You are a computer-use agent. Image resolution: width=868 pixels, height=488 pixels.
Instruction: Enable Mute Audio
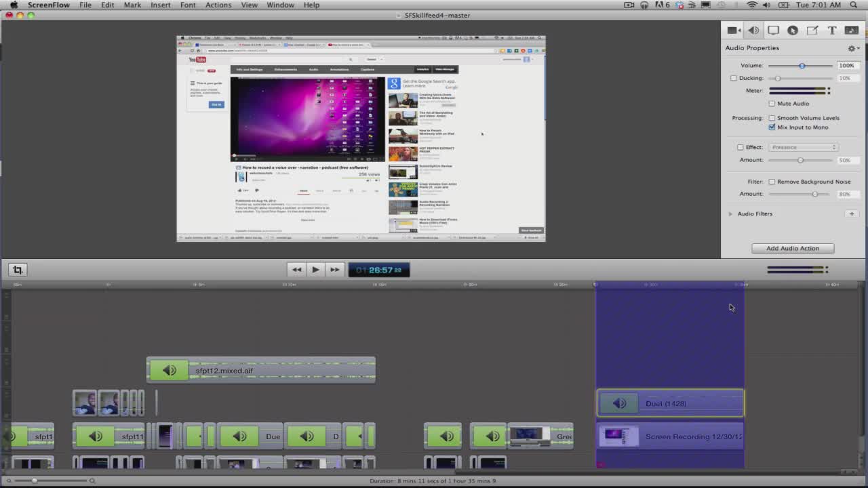click(x=772, y=104)
